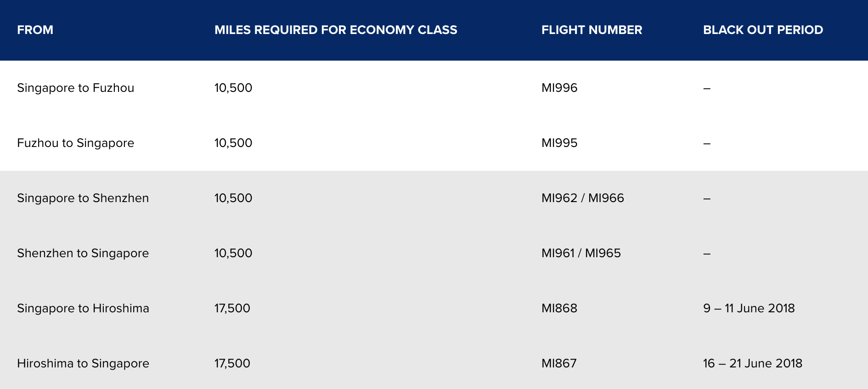Select the Hiroshima to Singapore route cell
The width and height of the screenshot is (868, 389).
[83, 363]
